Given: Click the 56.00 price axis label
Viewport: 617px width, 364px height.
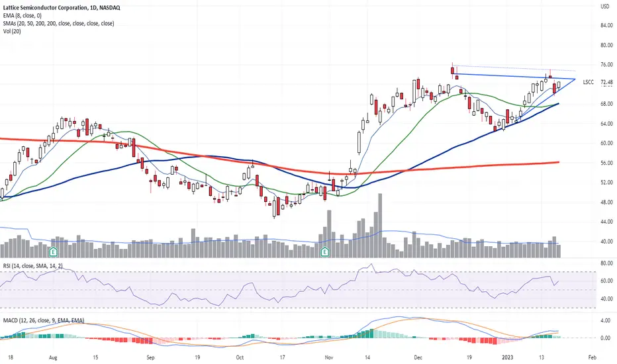Looking at the screenshot, I should click(x=607, y=163).
